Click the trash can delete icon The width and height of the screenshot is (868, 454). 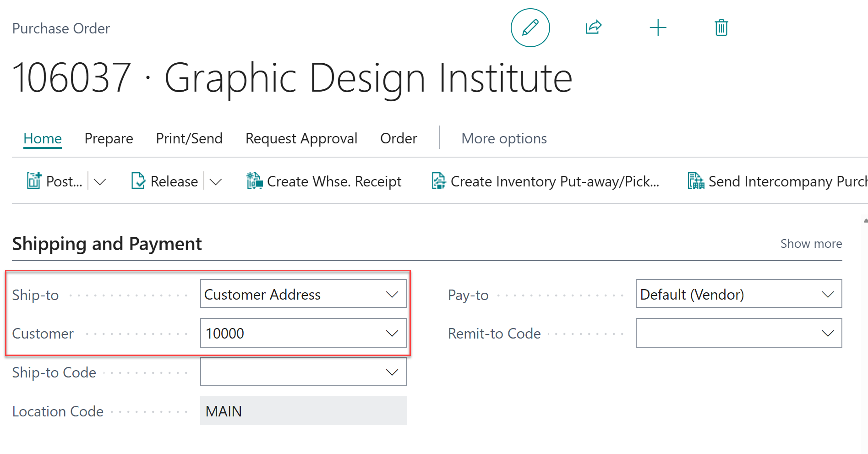point(721,27)
